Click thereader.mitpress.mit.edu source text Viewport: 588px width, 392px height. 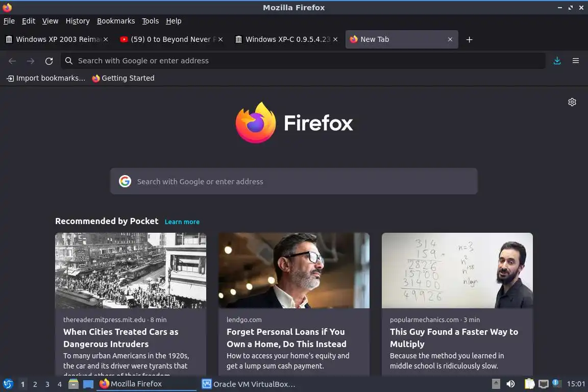tap(104, 320)
